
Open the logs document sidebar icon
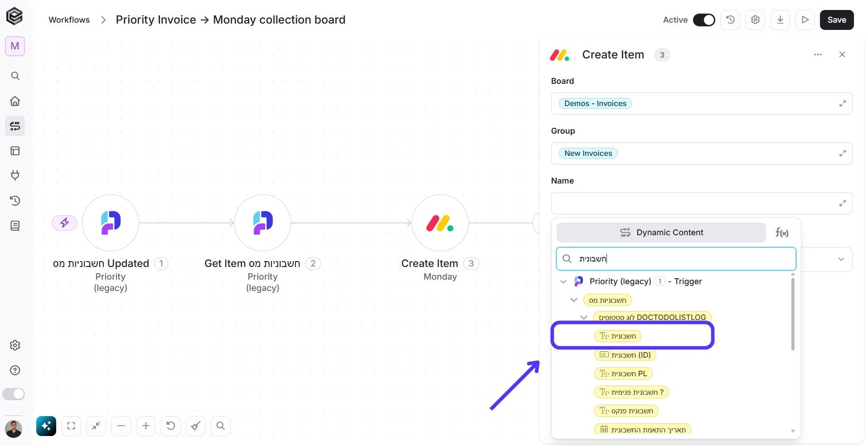[15, 225]
